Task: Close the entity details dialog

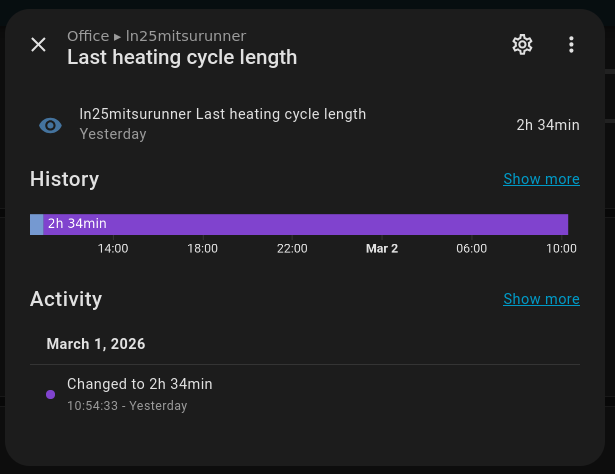Action: [39, 44]
